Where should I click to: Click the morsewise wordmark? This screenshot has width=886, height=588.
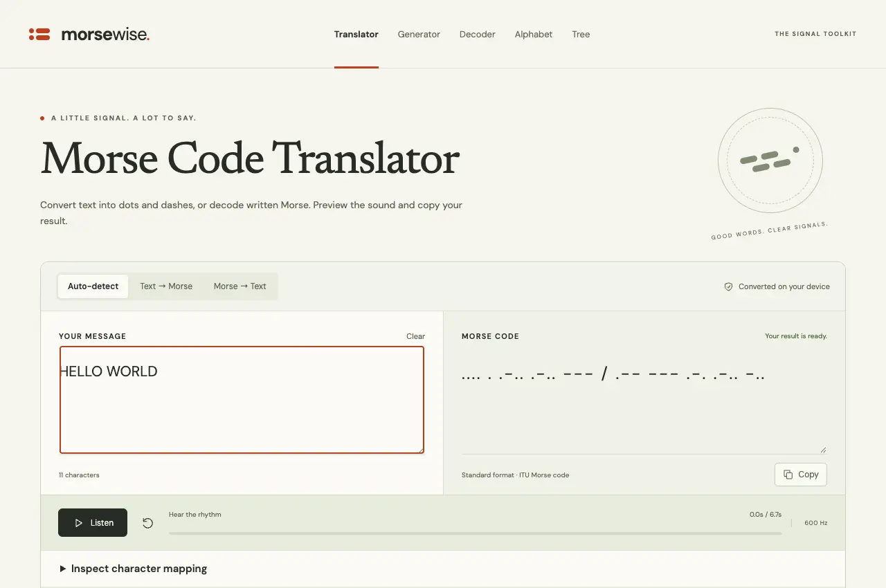pyautogui.click(x=105, y=34)
